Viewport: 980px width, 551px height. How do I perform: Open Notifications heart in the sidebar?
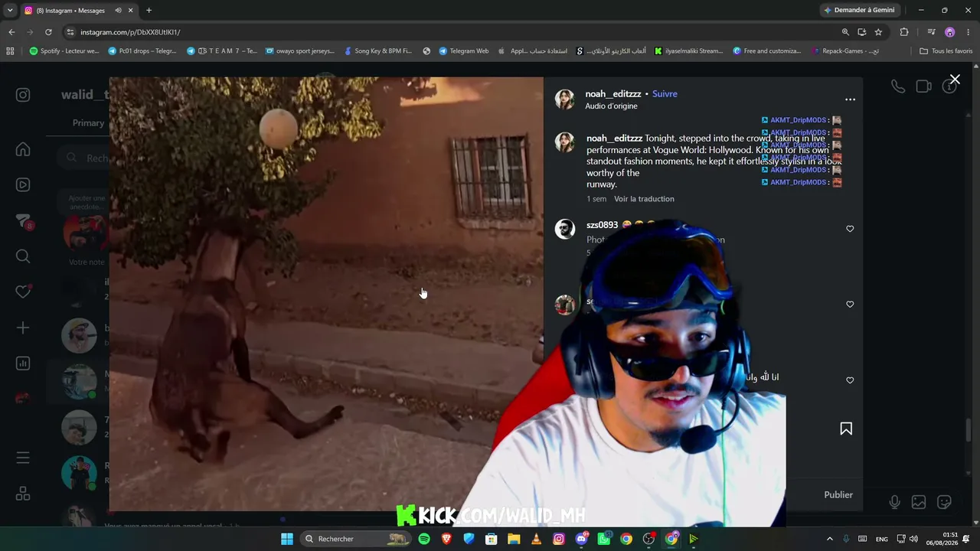[x=23, y=292]
